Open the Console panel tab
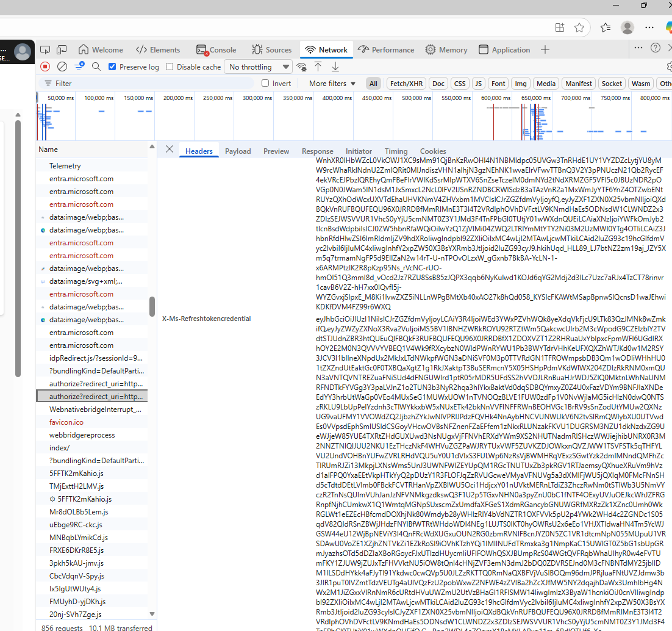 (216, 50)
